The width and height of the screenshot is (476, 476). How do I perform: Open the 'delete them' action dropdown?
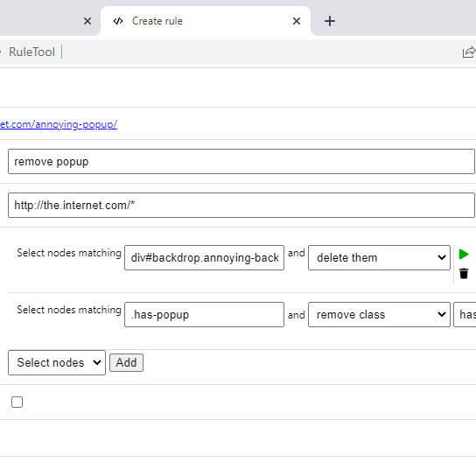pos(379,258)
